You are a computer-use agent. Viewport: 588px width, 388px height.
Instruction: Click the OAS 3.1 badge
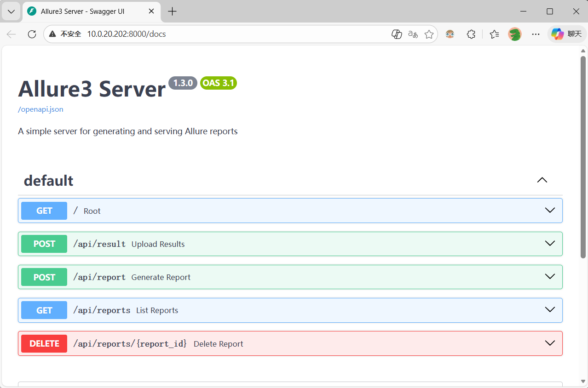(219, 83)
